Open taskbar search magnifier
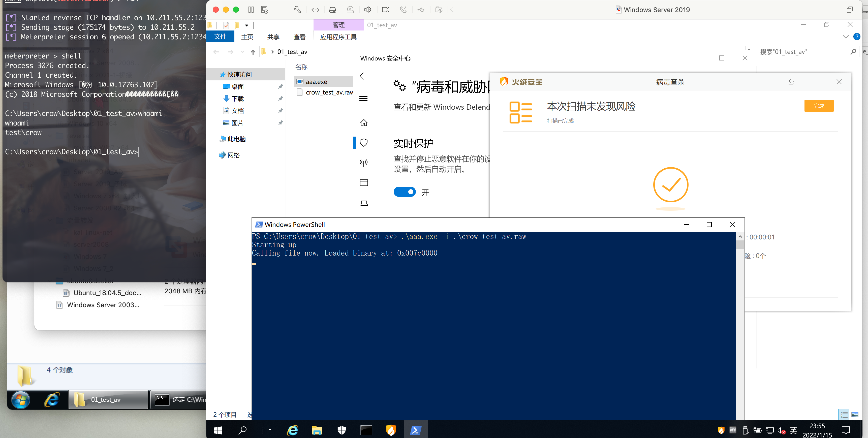Screen dimensions: 868x438 pos(242,430)
